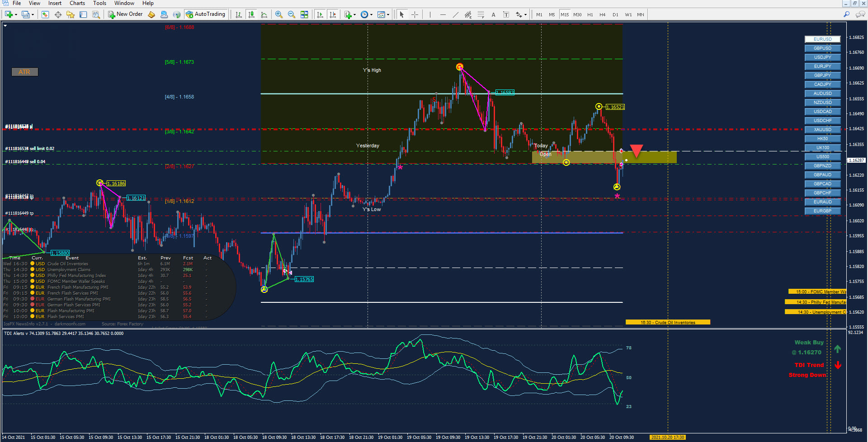Image resolution: width=868 pixels, height=442 pixels.
Task: Open the indicators list icon
Action: (x=348, y=14)
